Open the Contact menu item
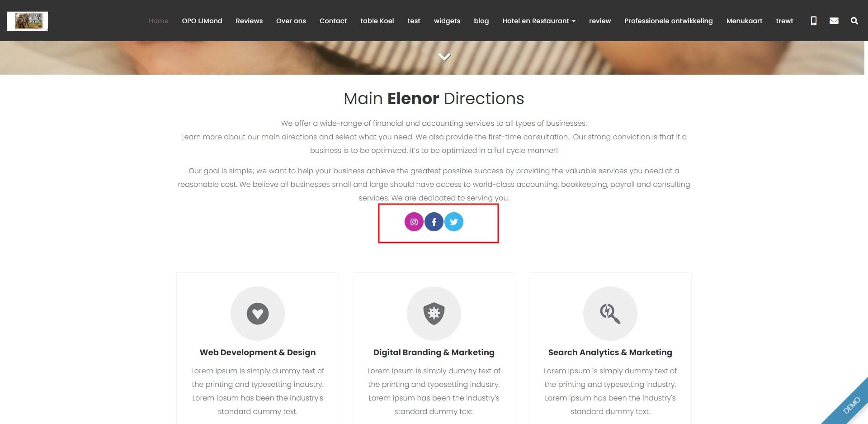 333,21
